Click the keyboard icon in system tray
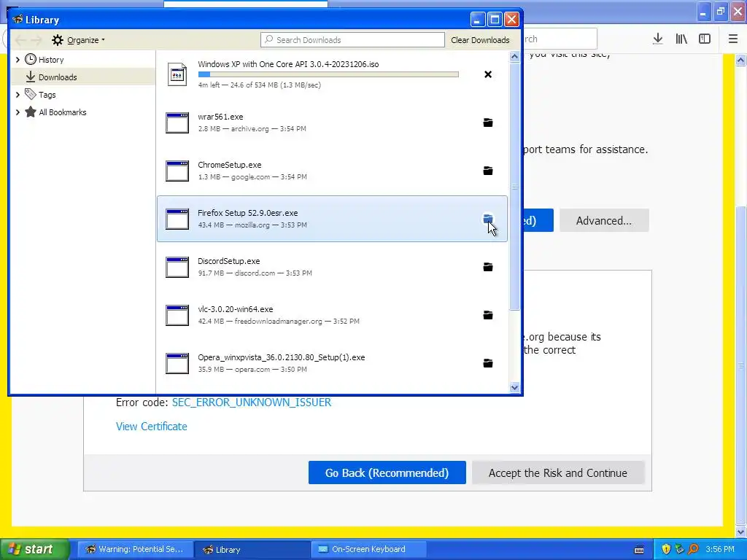747x560 pixels. [639, 550]
